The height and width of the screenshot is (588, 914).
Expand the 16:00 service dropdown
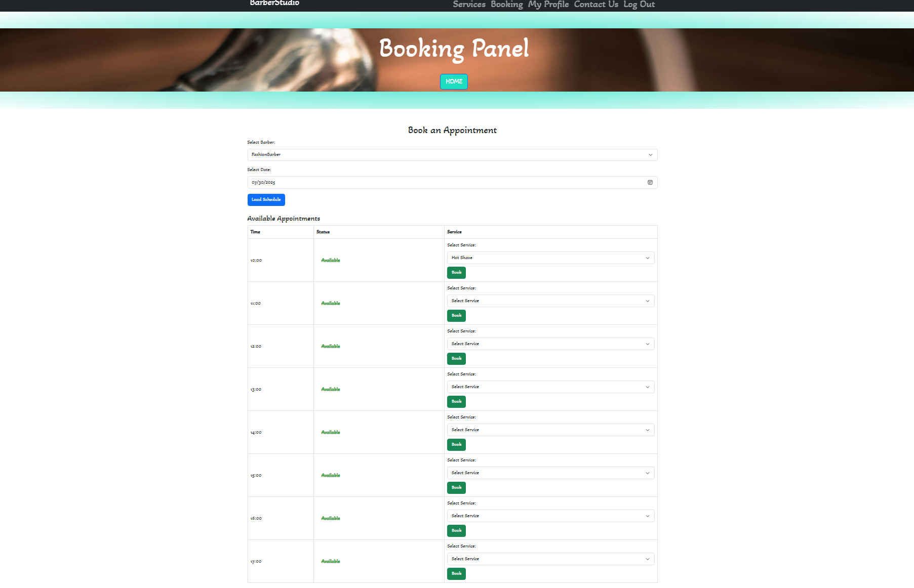pyautogui.click(x=550, y=516)
